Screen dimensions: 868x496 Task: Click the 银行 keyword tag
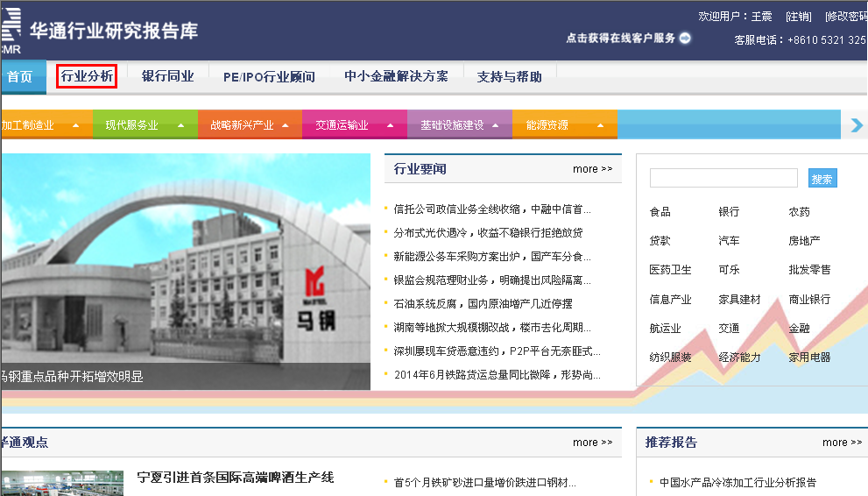[729, 211]
